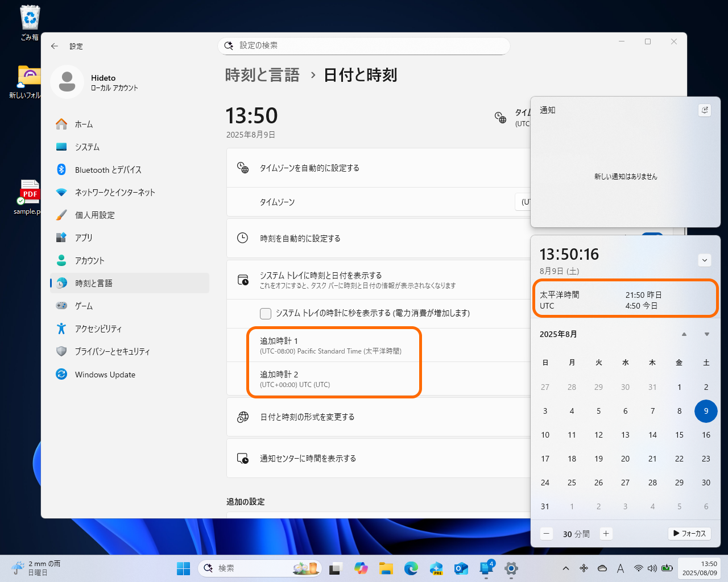Enable showing seconds in the system tray clock
The width and height of the screenshot is (728, 582).
(265, 313)
